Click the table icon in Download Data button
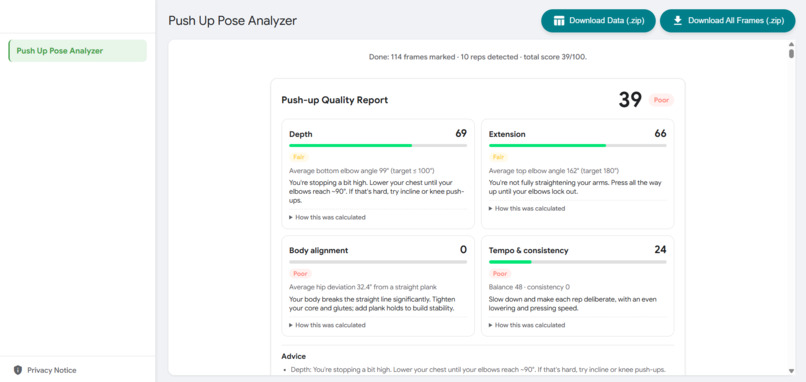Image resolution: width=806 pixels, height=382 pixels. [x=559, y=21]
